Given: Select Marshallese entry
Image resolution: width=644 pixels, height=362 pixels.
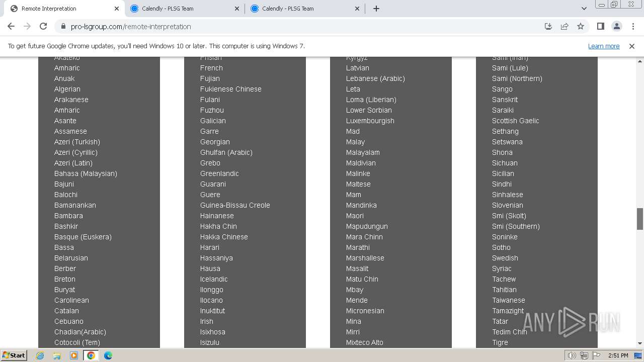Looking at the screenshot, I should pos(365,258).
